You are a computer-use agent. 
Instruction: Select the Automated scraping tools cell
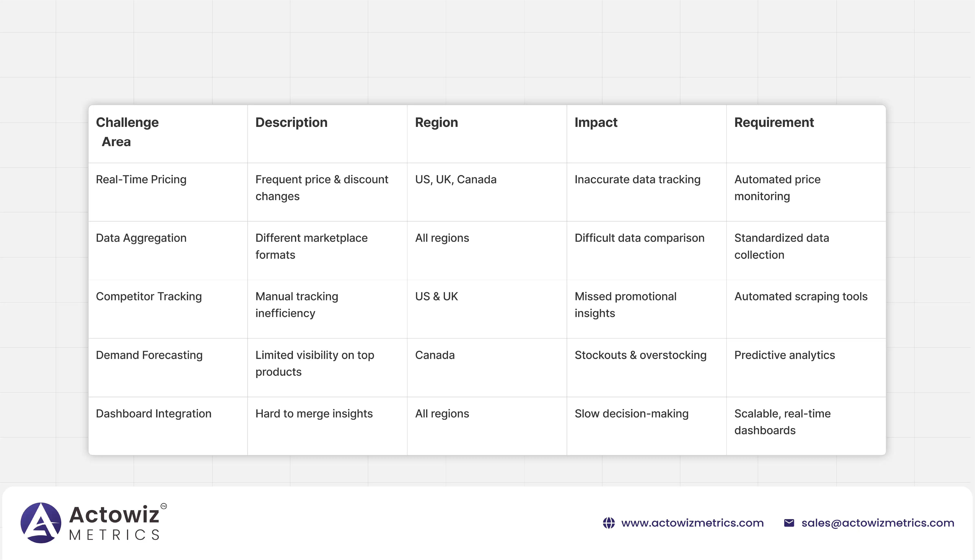click(x=801, y=296)
